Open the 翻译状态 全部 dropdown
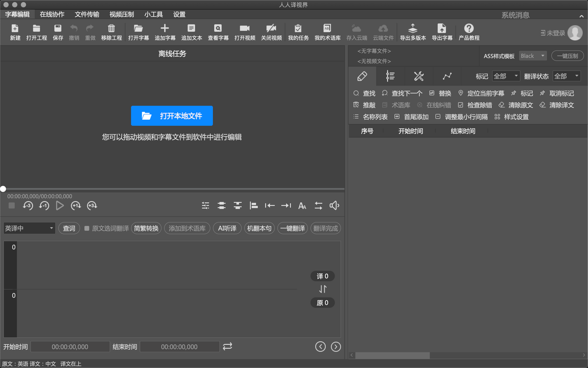The image size is (588, 368). click(566, 76)
